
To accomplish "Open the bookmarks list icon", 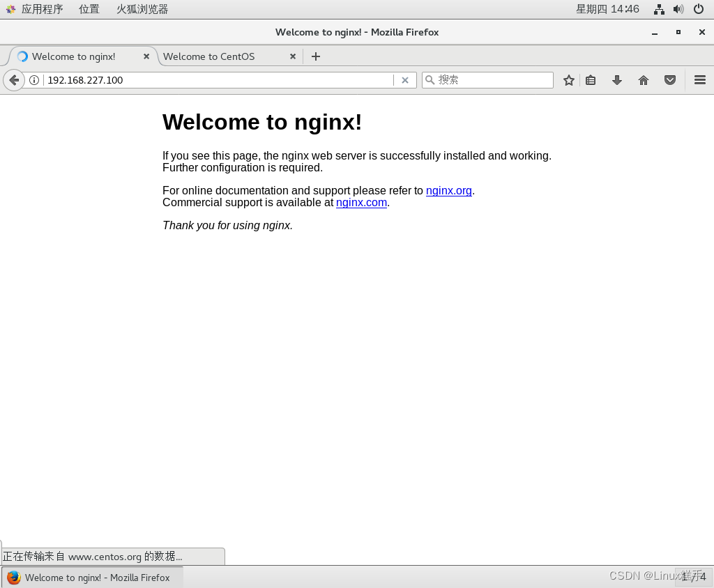I will (590, 79).
